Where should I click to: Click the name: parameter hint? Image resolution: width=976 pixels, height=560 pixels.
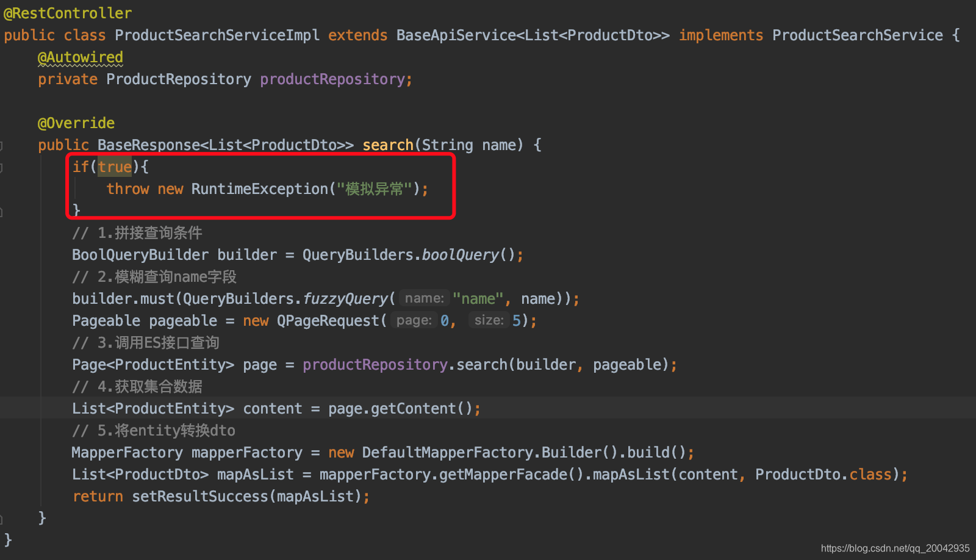(425, 298)
